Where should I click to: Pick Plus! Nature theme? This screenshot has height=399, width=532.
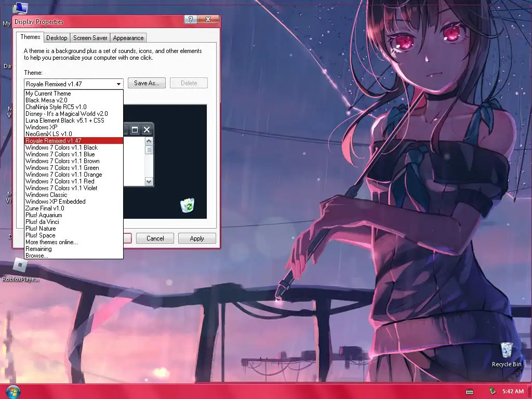pos(74,229)
